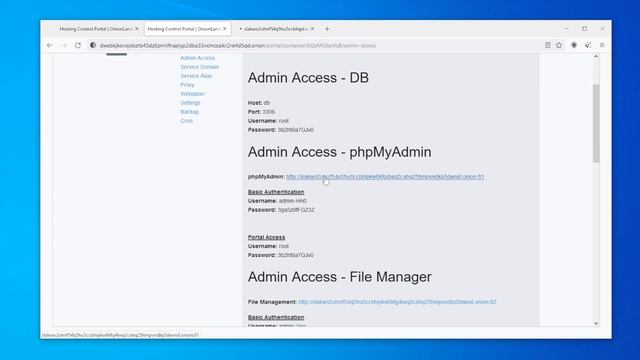
Task: Open the Proxy sidebar link
Action: click(187, 85)
